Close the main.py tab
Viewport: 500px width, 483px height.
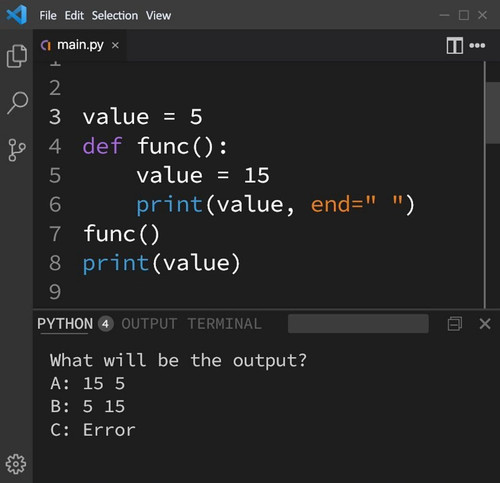(115, 45)
